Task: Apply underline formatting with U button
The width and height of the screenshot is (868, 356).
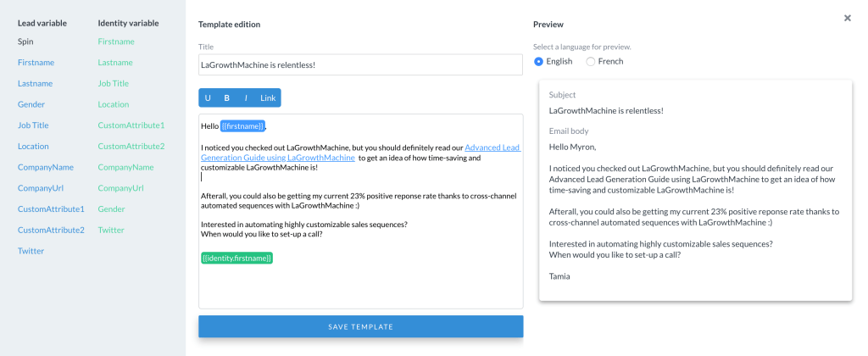Action: (x=208, y=98)
